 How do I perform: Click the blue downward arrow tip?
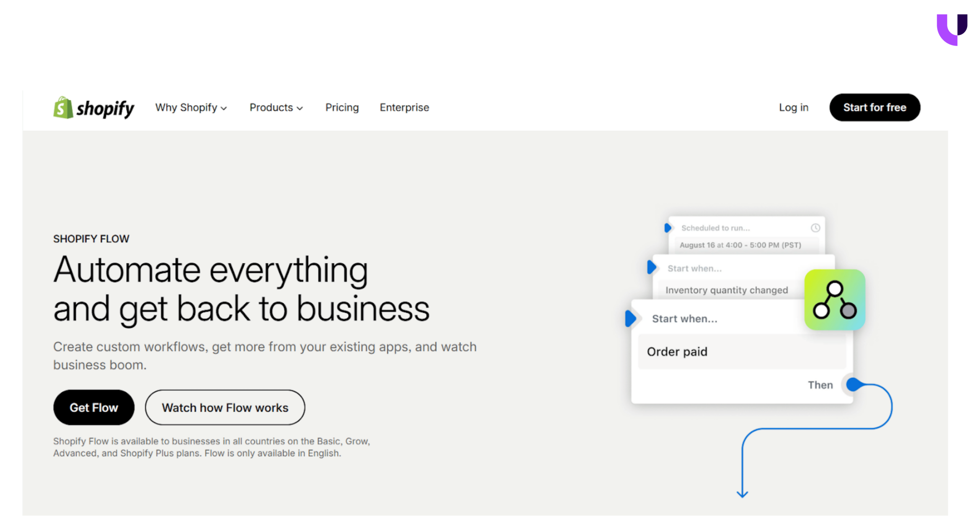[742, 494]
